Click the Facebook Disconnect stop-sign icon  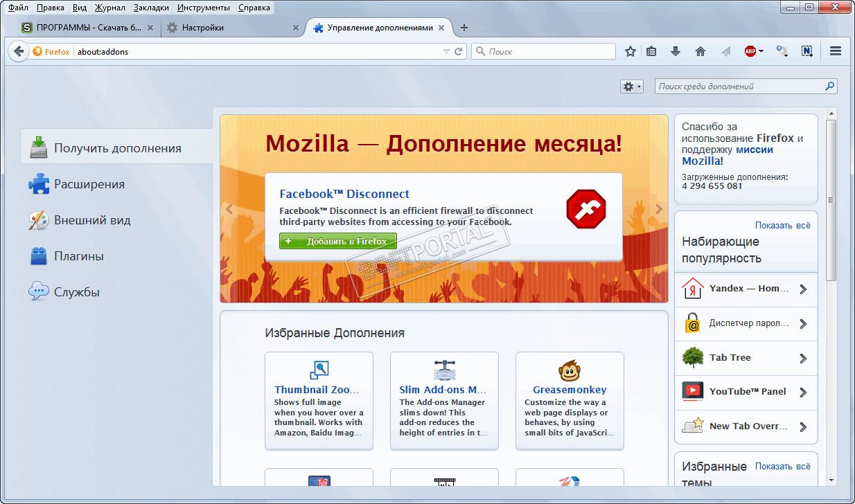click(586, 209)
